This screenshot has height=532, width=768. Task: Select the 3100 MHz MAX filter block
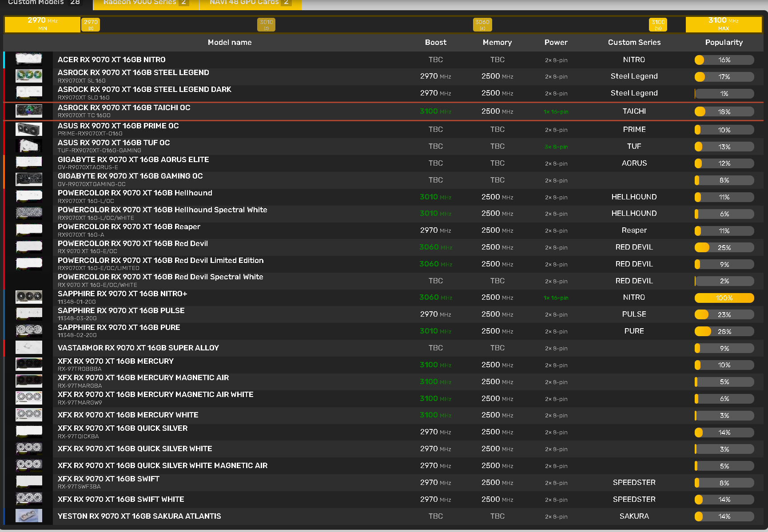(724, 24)
